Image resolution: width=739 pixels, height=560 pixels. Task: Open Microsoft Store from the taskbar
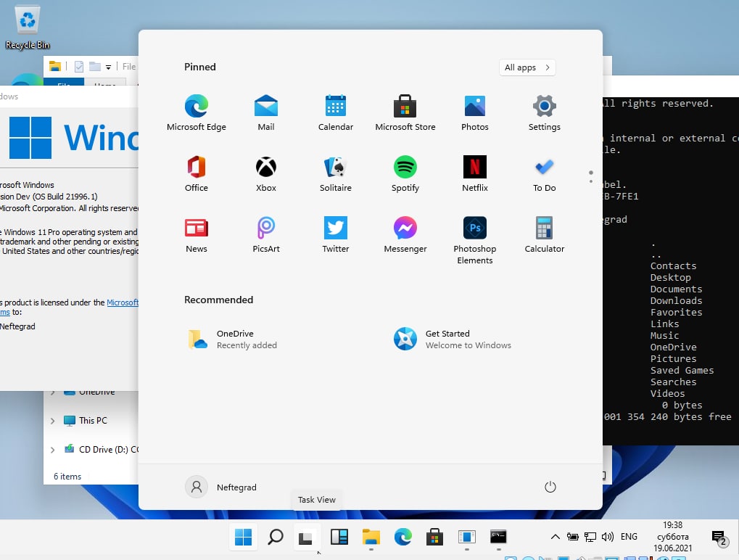pos(434,537)
